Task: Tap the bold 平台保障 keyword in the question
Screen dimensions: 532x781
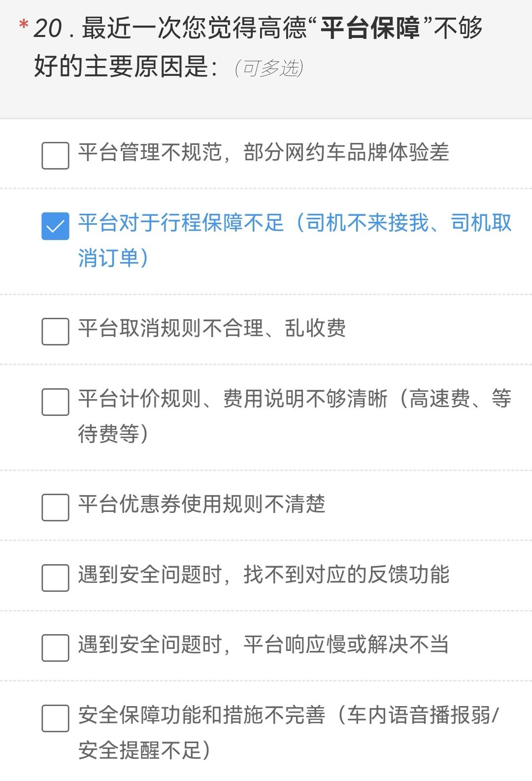Action: 370,29
